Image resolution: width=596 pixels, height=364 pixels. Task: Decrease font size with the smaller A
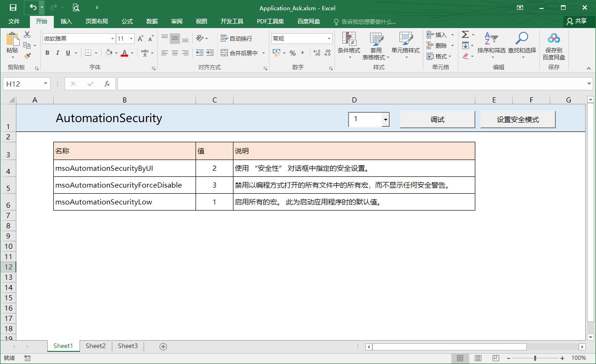[150, 39]
